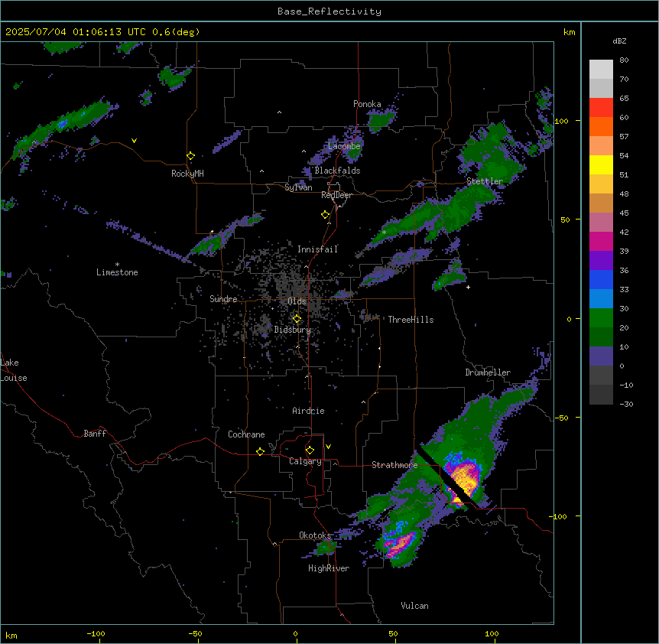The height and width of the screenshot is (644, 659).
Task: Click the yellow v marker east of Calgary
Action: [x=328, y=447]
